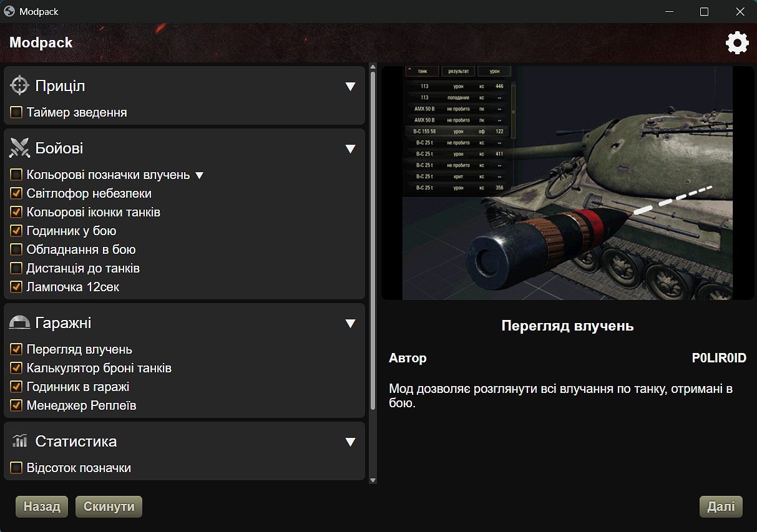Screen dimensions: 757x532
Task: Click the mod list scrollbar thumb
Action: pyautogui.click(x=373, y=240)
